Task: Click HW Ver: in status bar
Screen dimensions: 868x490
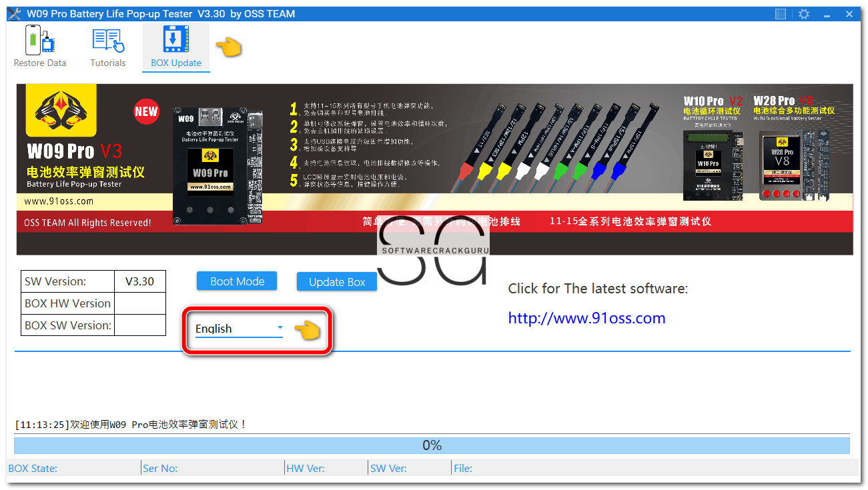Action: [306, 468]
